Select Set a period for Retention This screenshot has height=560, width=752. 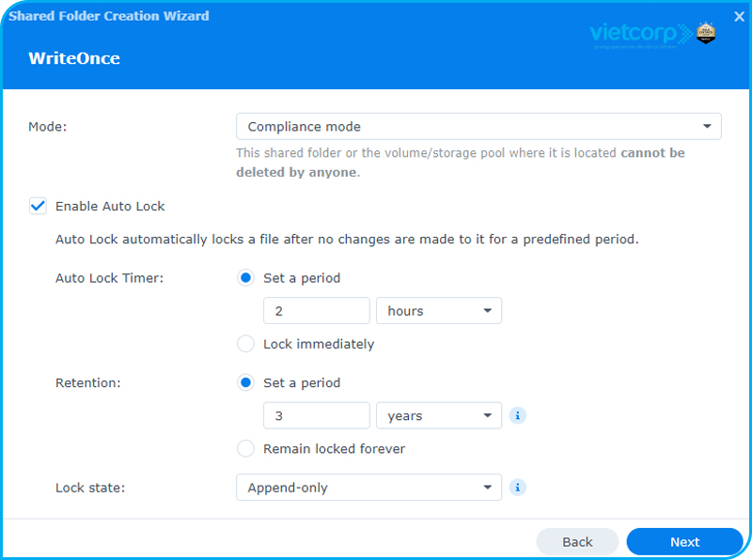[x=246, y=383]
